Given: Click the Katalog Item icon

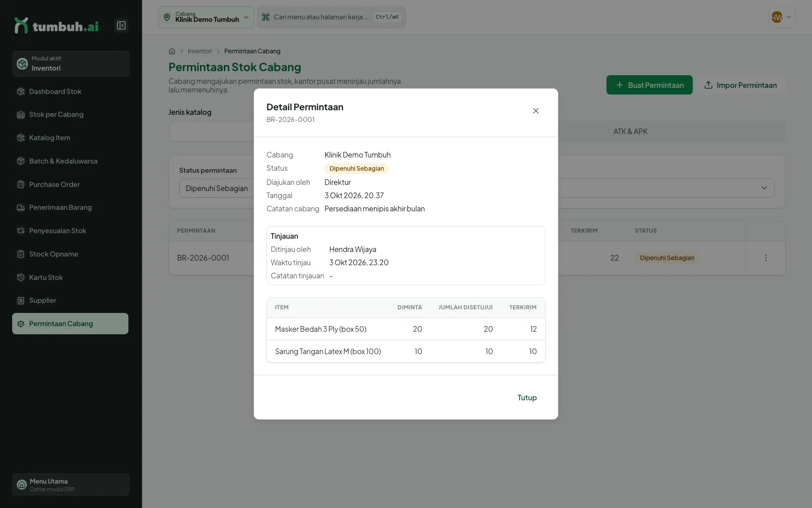Looking at the screenshot, I should [x=21, y=138].
